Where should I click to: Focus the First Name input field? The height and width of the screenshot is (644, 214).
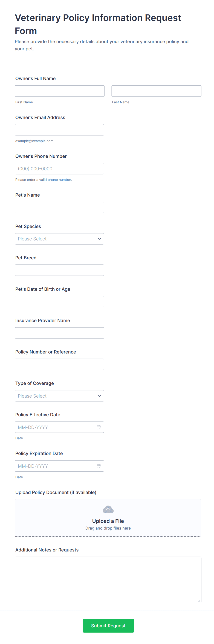tap(60, 91)
